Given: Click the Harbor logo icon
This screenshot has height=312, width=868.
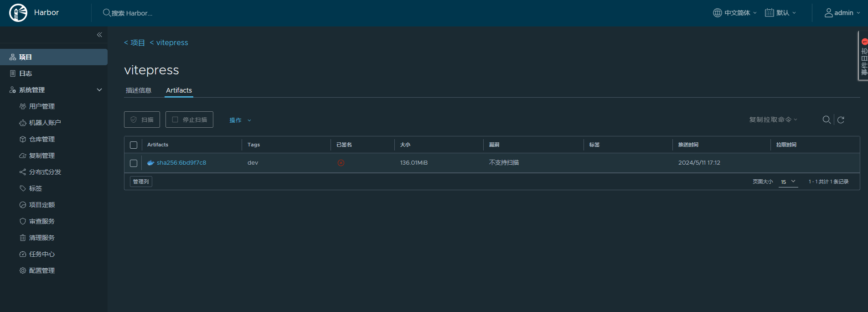Looking at the screenshot, I should pyautogui.click(x=18, y=13).
